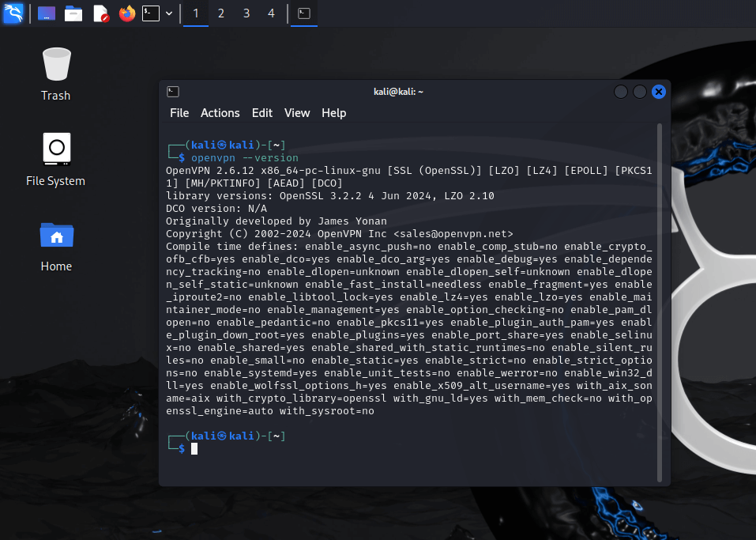
Task: Click the show desktop panel icon
Action: click(x=47, y=13)
